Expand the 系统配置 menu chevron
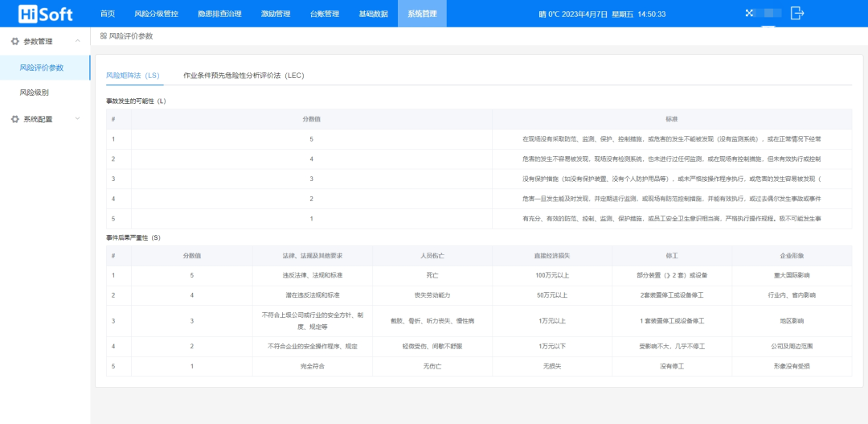The height and width of the screenshot is (424, 868). 78,119
